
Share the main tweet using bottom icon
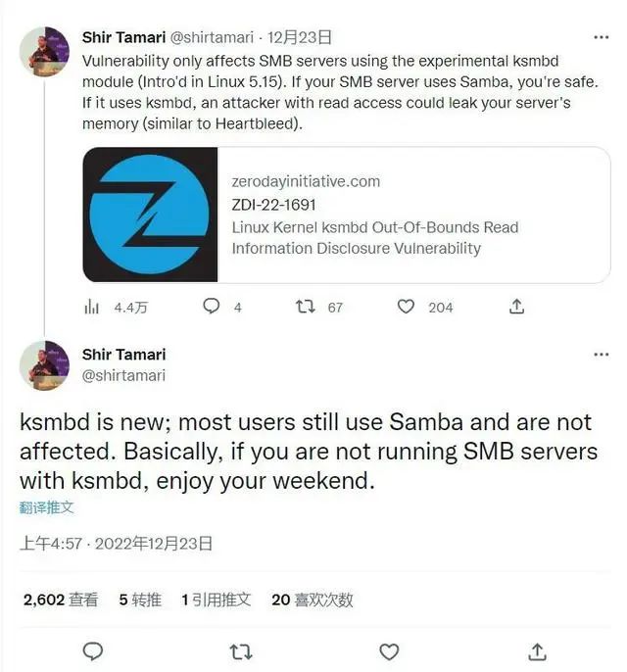[537, 650]
